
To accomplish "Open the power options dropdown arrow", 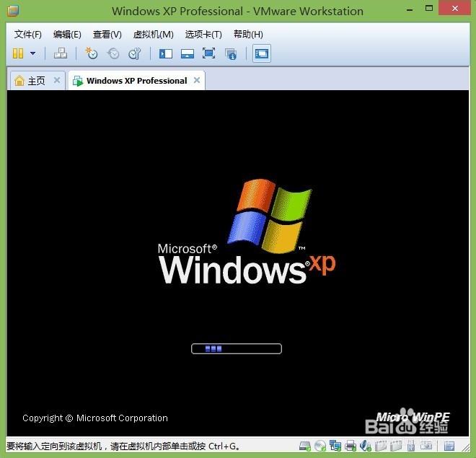I will [x=32, y=53].
